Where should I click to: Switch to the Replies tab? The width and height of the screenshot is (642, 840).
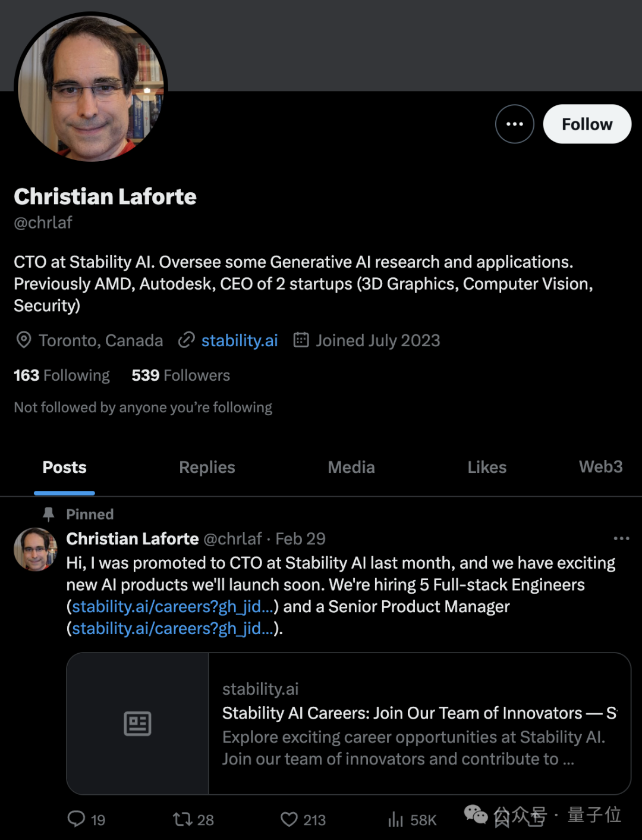[x=207, y=467]
